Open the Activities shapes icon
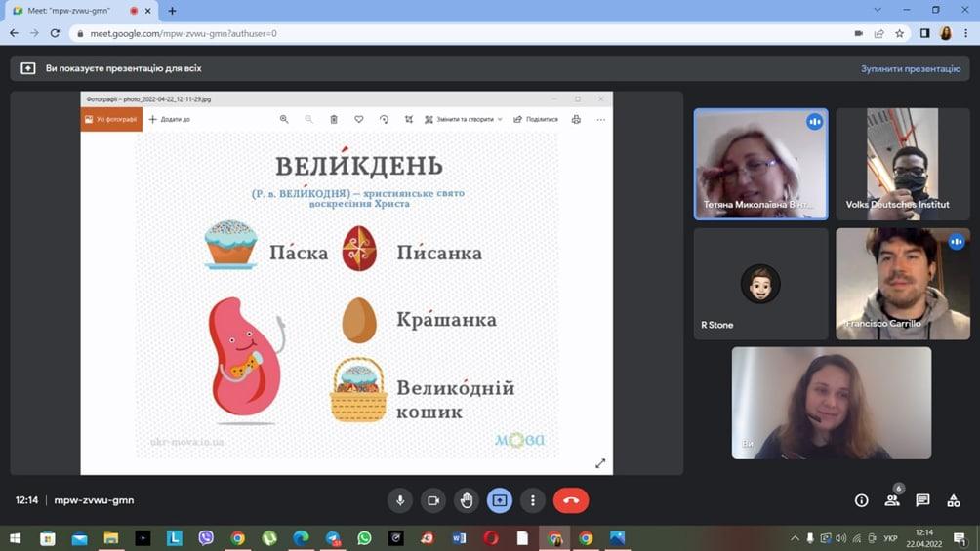This screenshot has height=551, width=980. [x=954, y=500]
